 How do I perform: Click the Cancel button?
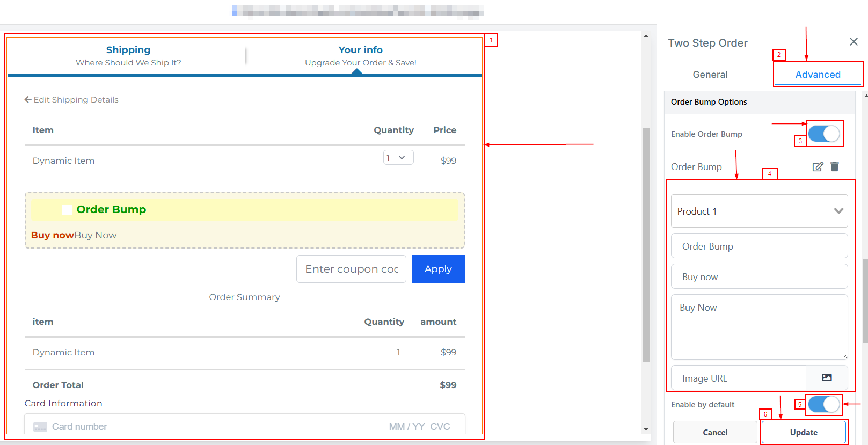[715, 432]
